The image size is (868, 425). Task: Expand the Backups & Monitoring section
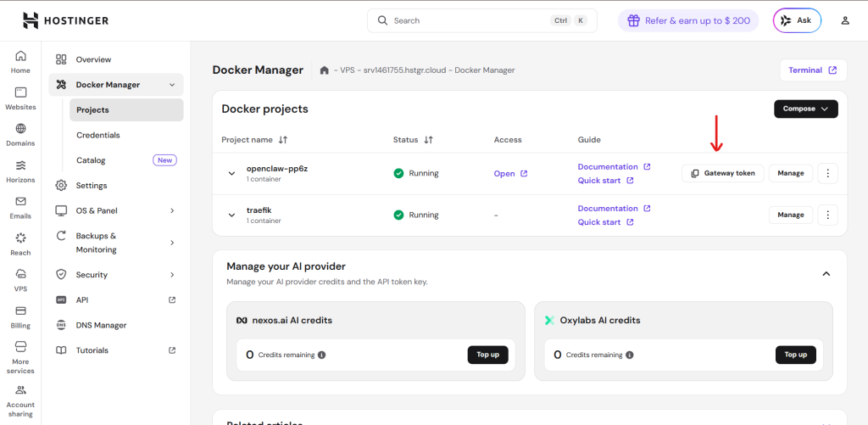172,243
